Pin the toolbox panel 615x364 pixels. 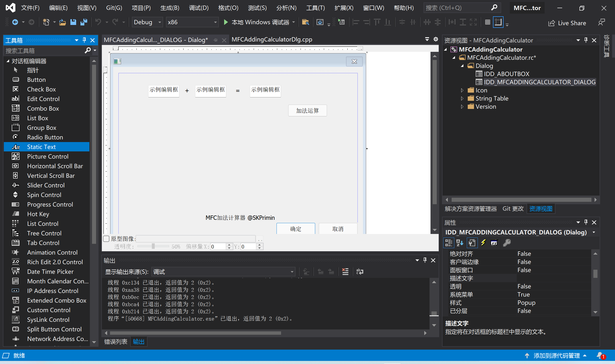point(84,40)
